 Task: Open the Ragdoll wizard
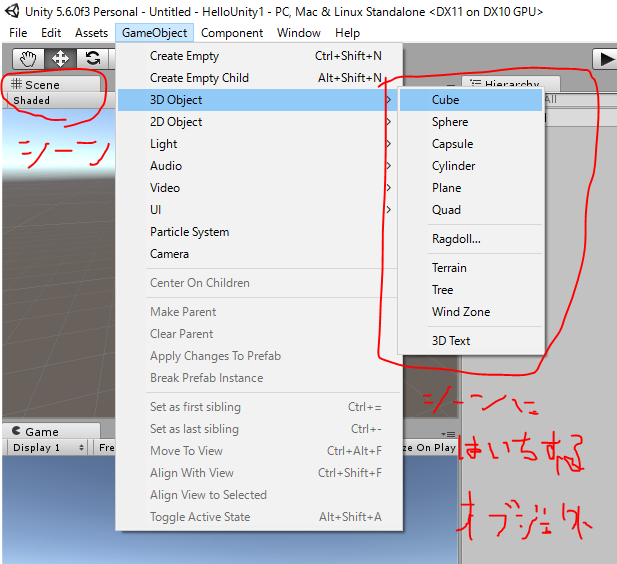[x=471, y=239]
